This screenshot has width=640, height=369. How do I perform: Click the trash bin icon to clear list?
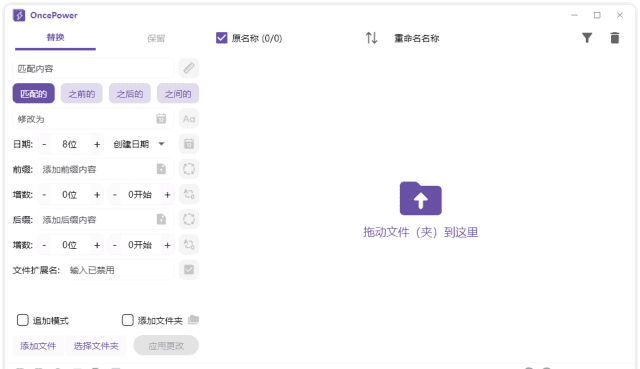[615, 38]
